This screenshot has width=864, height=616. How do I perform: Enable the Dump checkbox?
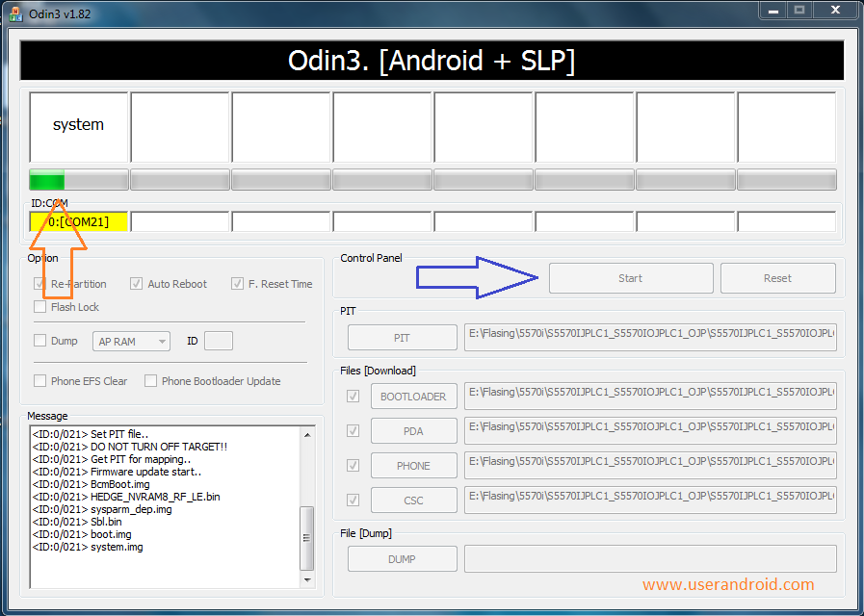coord(39,341)
